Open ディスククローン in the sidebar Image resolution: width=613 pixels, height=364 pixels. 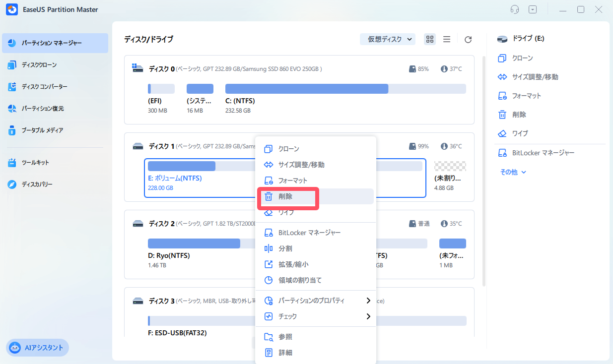tap(39, 65)
